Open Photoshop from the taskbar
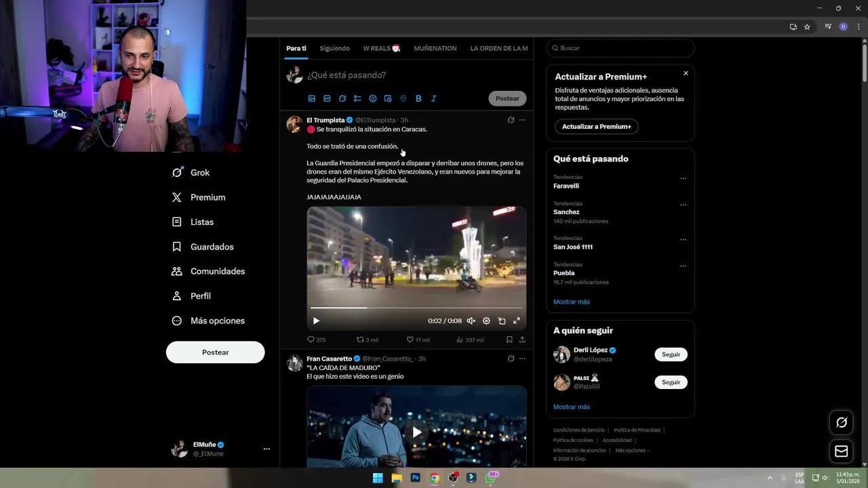This screenshot has height=488, width=868. coord(416,478)
